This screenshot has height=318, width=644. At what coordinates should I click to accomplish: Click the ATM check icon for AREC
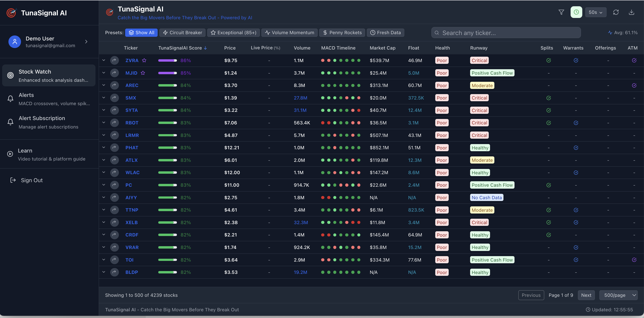634,85
